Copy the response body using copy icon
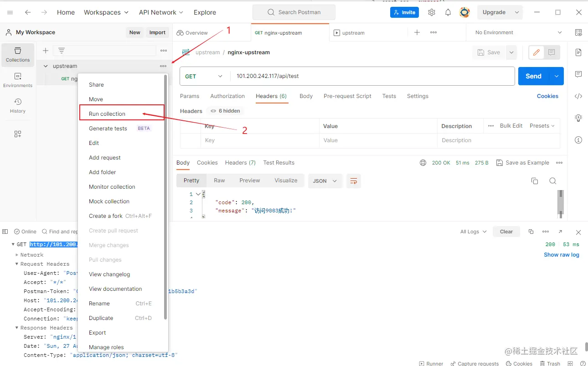588x366 pixels. click(x=535, y=181)
